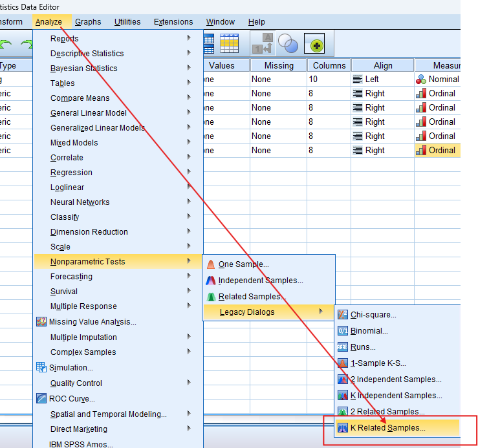Choose 2 Independent Samples test
This screenshot has height=448, width=478.
click(395, 379)
